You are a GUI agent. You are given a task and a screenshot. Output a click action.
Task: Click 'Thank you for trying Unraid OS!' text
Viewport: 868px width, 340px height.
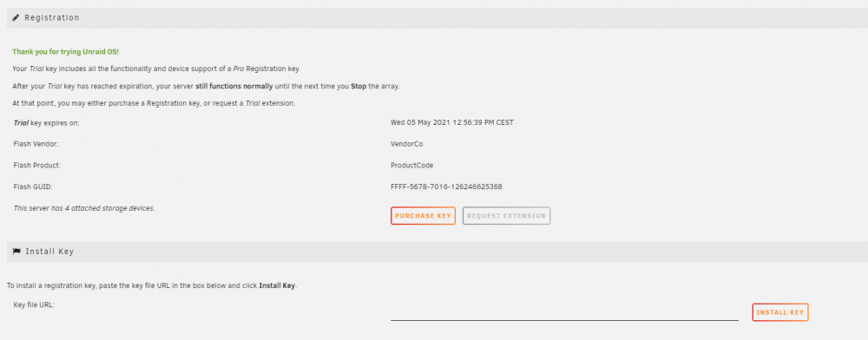[65, 52]
